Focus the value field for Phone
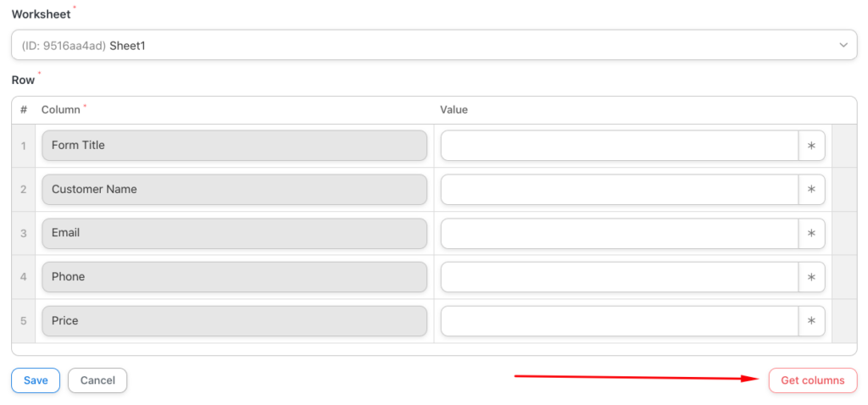868x405 pixels. 620,277
